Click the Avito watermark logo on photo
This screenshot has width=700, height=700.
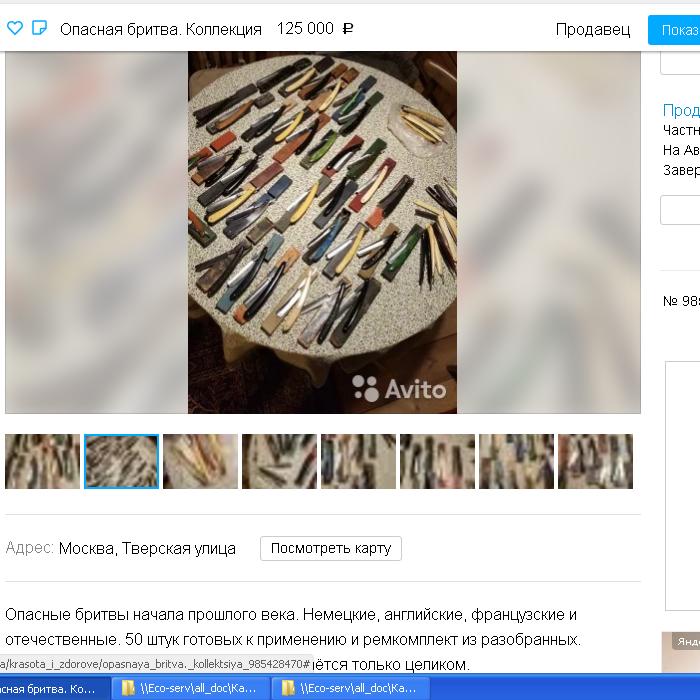(x=400, y=388)
